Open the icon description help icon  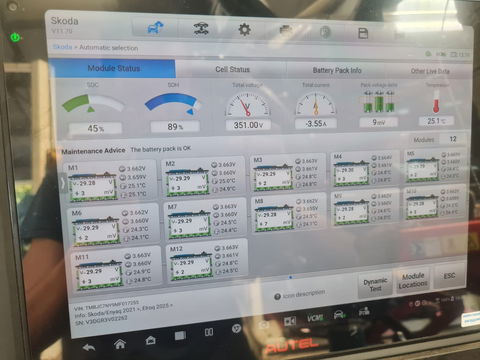tap(277, 296)
